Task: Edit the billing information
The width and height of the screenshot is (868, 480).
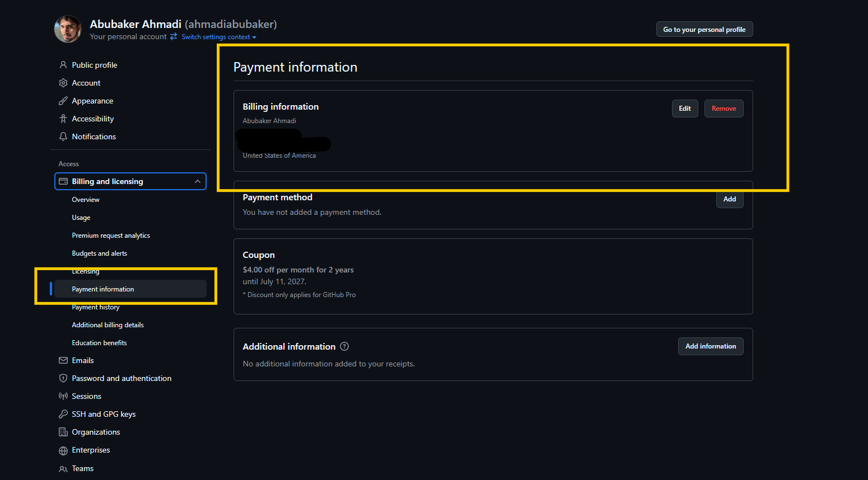Action: pos(684,109)
